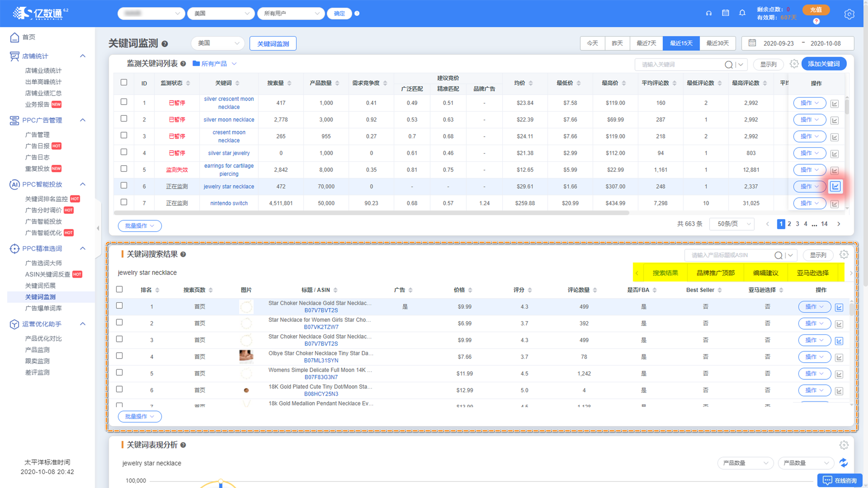Viewport: 868px width, 488px height.
Task: Open column settings gear in keyword list
Action: 794,64
